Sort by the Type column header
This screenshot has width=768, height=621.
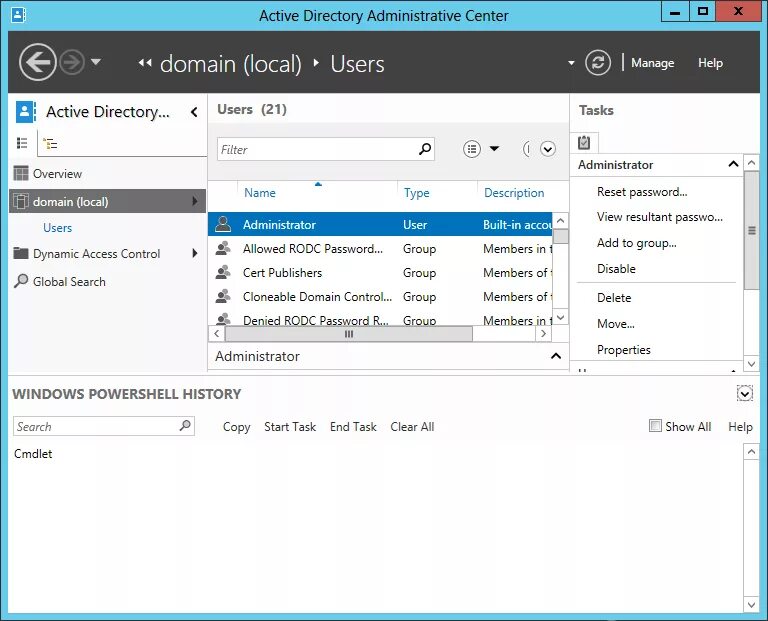click(416, 193)
